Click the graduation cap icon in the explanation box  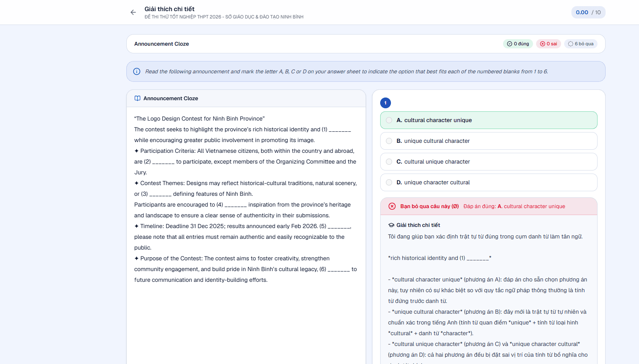pyautogui.click(x=391, y=225)
